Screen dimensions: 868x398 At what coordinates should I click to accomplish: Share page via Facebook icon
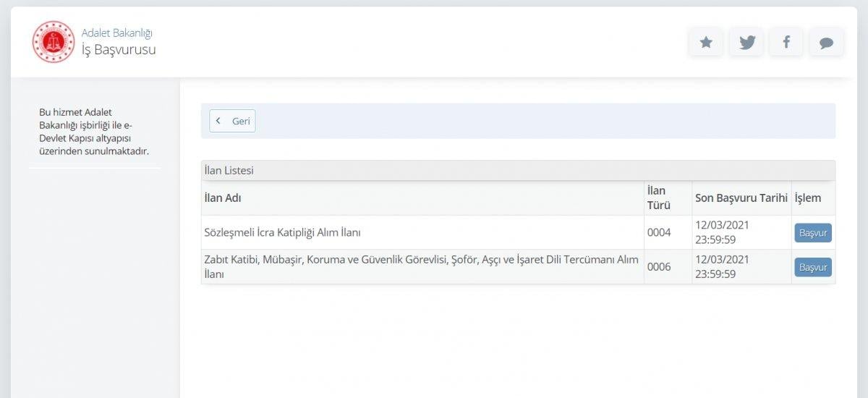point(786,43)
